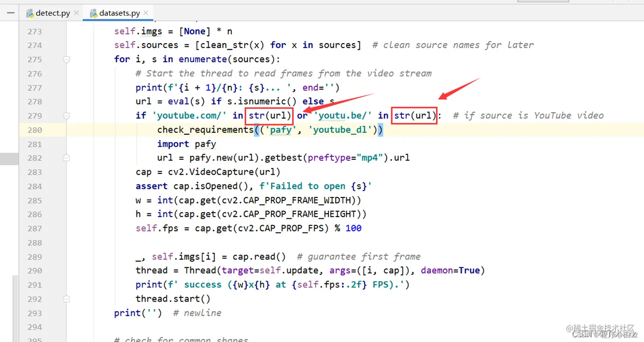Click the Python file icon on detect.py tab

pos(30,13)
